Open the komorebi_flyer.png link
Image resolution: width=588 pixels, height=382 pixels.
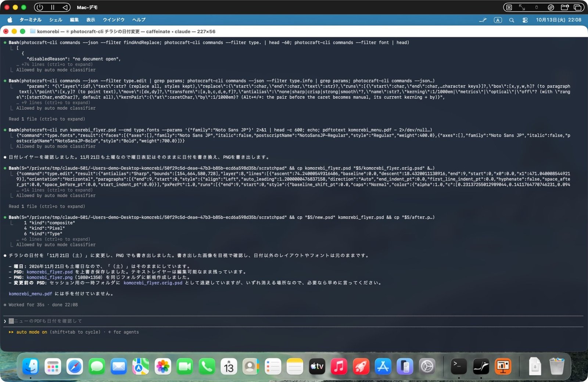[x=50, y=277]
